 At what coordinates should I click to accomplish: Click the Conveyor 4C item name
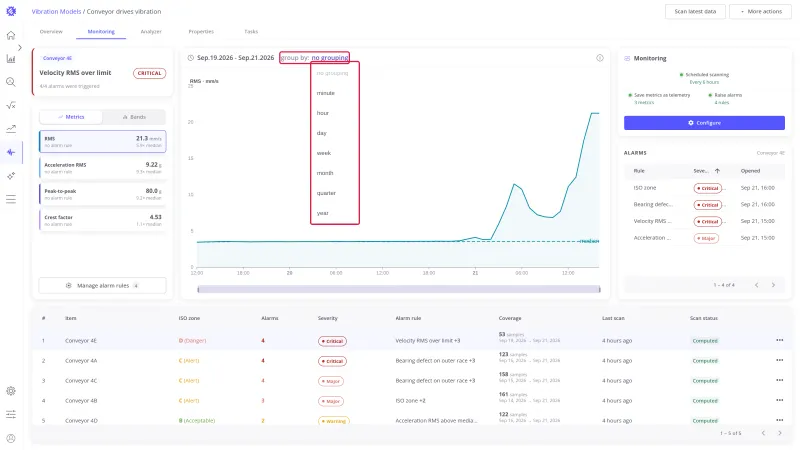click(x=81, y=381)
